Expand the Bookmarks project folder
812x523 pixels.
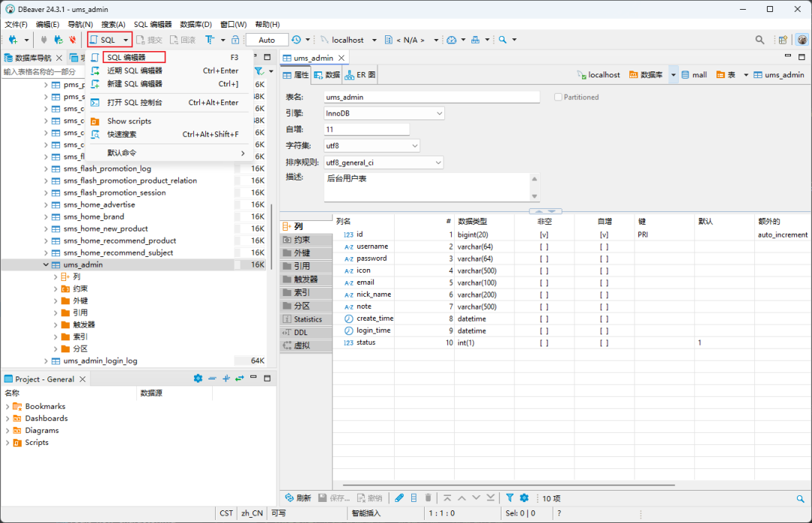pos(8,407)
